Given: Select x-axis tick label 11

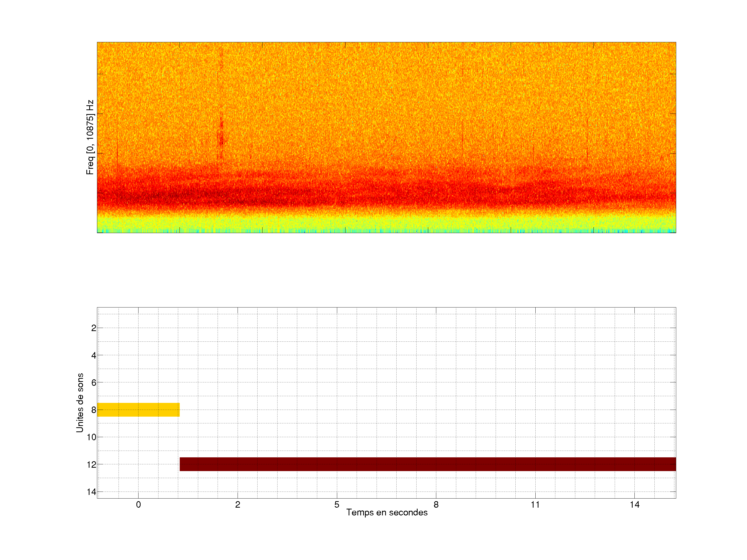Looking at the screenshot, I should pyautogui.click(x=535, y=505).
